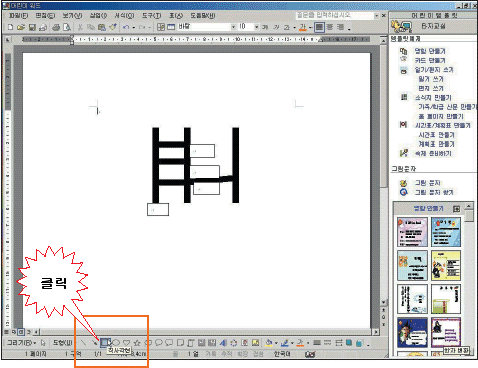Open the font size dropdown

pos(257,27)
